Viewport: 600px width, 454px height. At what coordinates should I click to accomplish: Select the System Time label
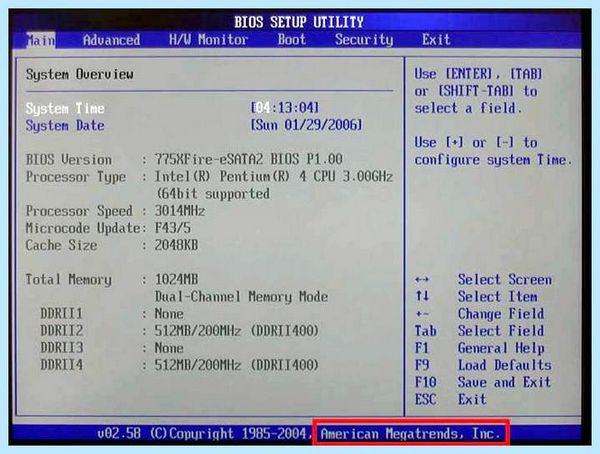click(x=65, y=109)
